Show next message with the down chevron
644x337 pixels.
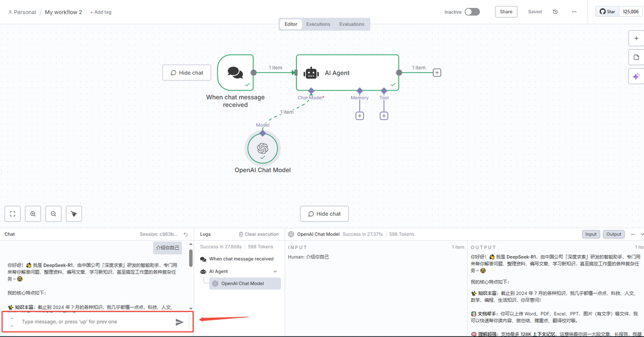pyautogui.click(x=12, y=326)
